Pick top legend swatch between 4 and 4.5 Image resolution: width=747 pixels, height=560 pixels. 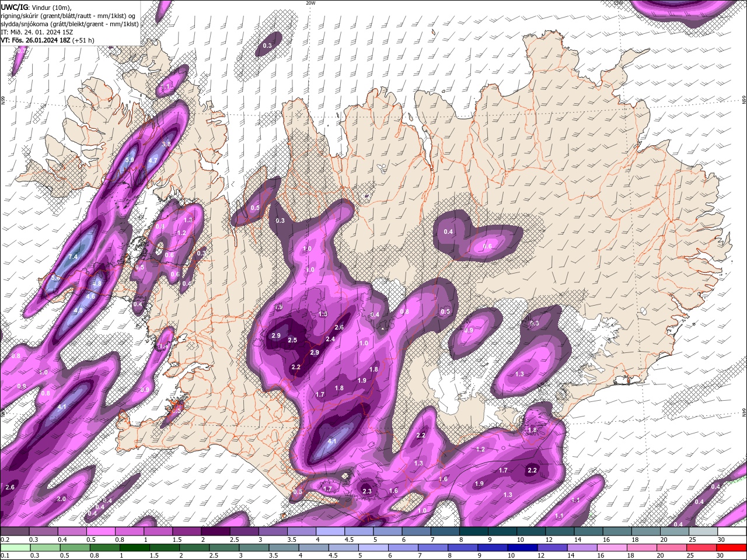[330, 531]
